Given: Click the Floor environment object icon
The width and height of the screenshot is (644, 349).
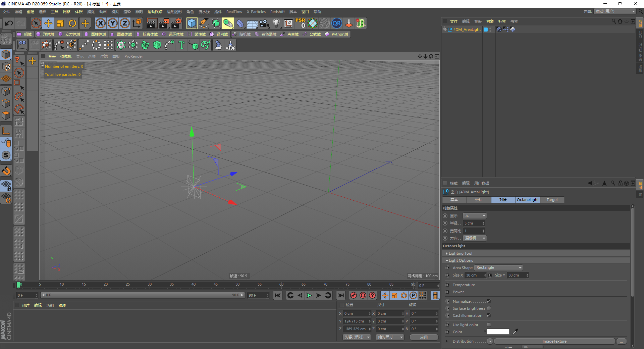Looking at the screenshot, I should coord(252,23).
